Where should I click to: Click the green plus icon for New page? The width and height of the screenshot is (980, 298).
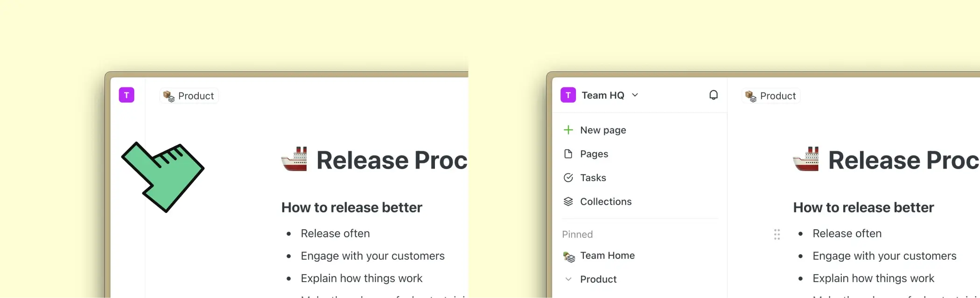pyautogui.click(x=568, y=130)
